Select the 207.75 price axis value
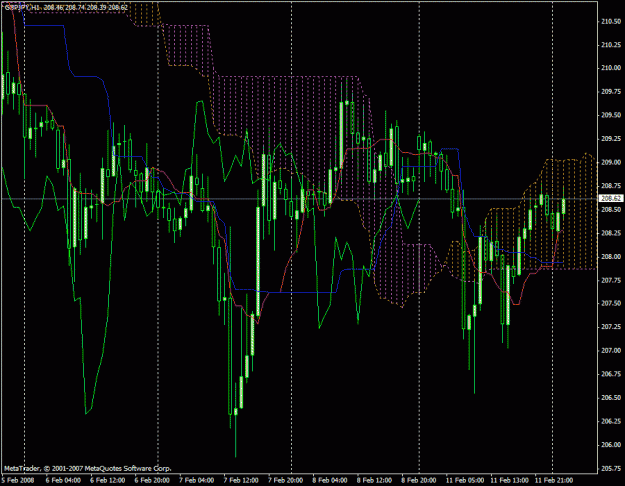The height and width of the screenshot is (486, 625). point(610,280)
